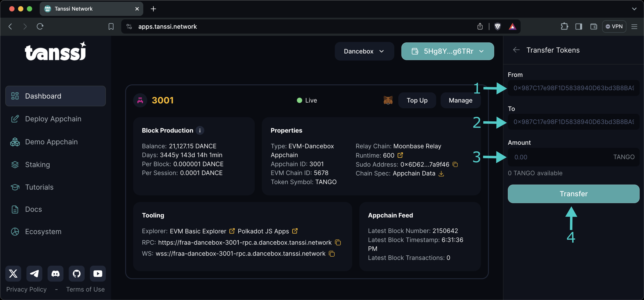Screen dimensions: 644x300
Task: Open browser extensions puzzle icon
Action: tap(564, 27)
